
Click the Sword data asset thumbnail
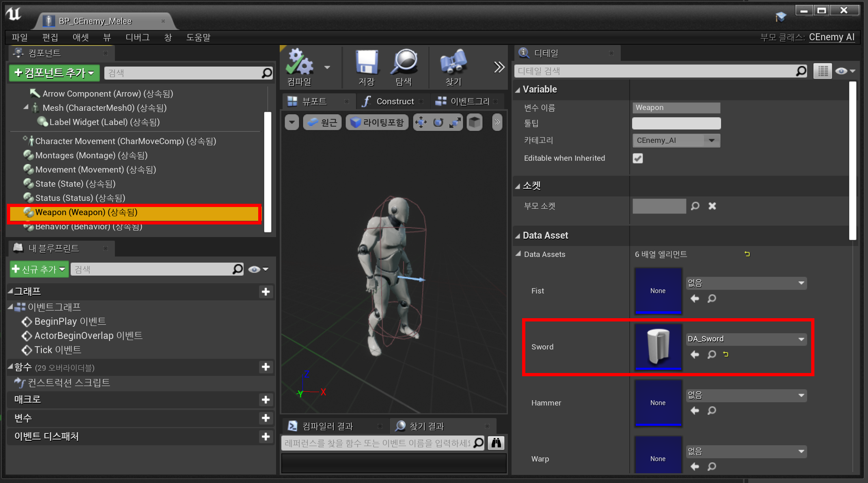coord(658,347)
